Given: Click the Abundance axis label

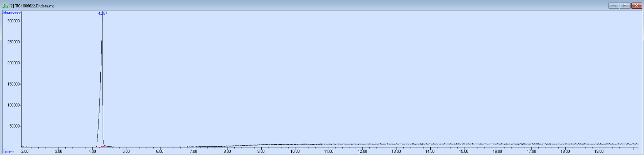Looking at the screenshot, I should [x=12, y=13].
